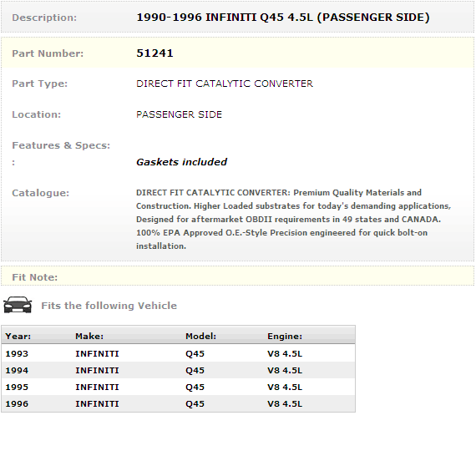The height and width of the screenshot is (456, 476).
Task: Click the PASSENGER SIDE location value
Action: (x=179, y=114)
